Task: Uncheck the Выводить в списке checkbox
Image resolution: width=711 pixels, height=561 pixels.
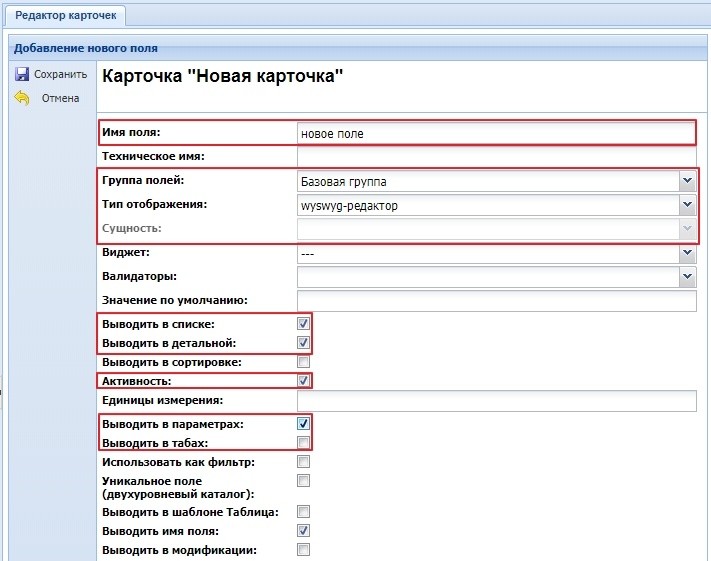Action: pos(303,324)
